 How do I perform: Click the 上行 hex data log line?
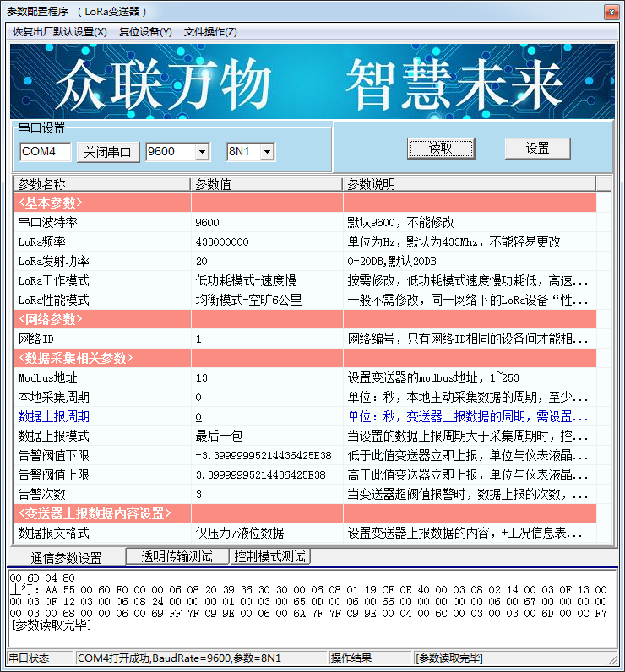click(x=308, y=602)
